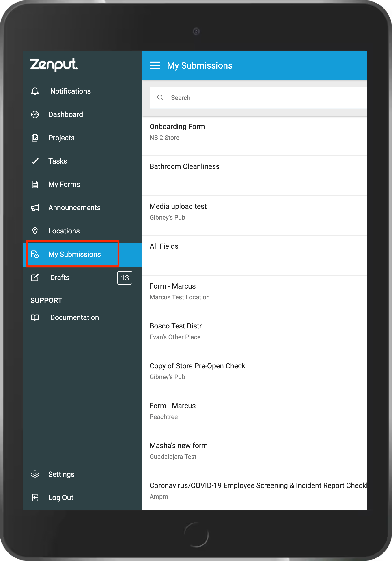This screenshot has height=561, width=392.
Task: Click the Announcements megaphone icon
Action: pos(35,207)
